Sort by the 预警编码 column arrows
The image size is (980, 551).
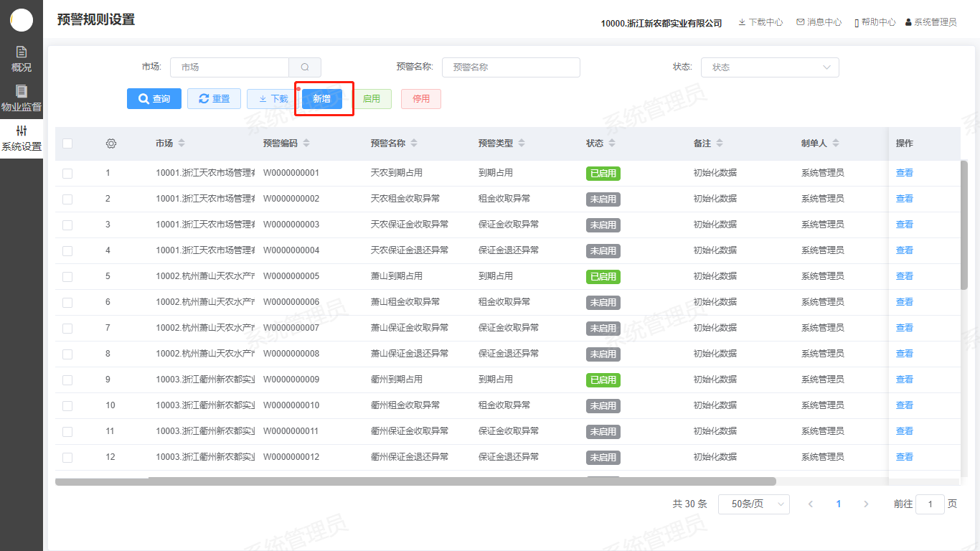click(x=306, y=143)
